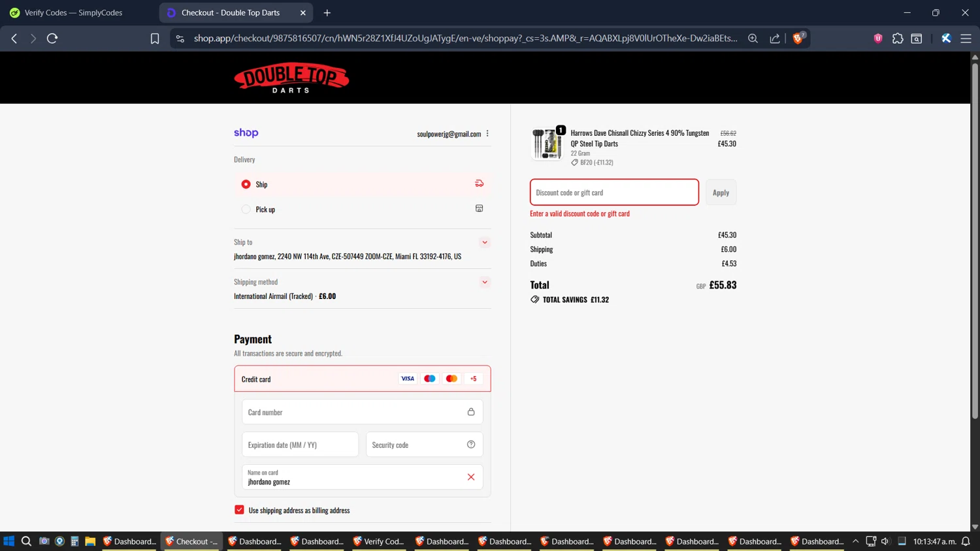Go back to the previous page

[x=14, y=39]
